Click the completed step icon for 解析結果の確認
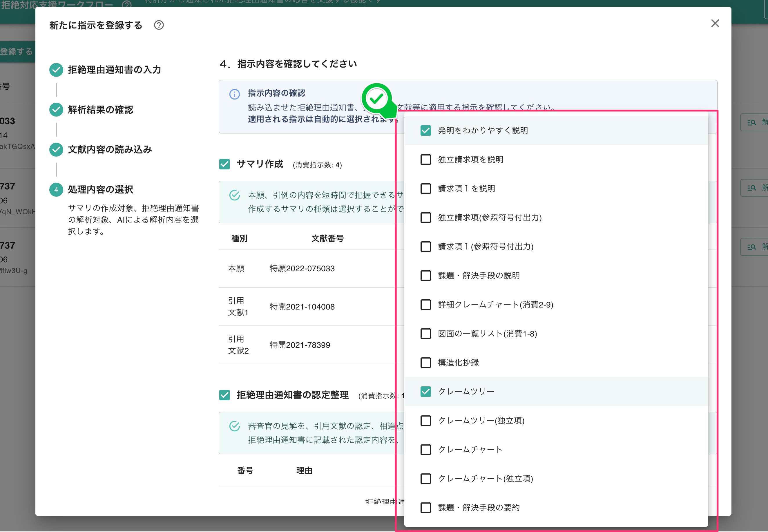768x532 pixels. pyautogui.click(x=56, y=110)
